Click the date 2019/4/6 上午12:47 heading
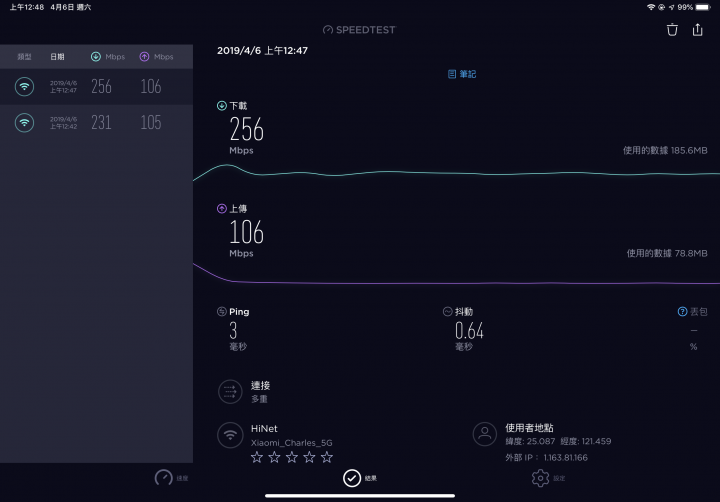The image size is (720, 502). [262, 51]
